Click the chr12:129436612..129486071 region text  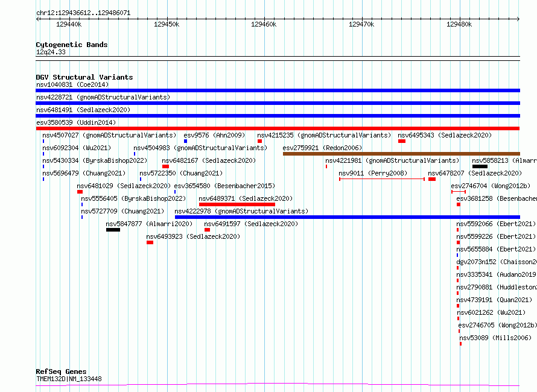pos(83,13)
